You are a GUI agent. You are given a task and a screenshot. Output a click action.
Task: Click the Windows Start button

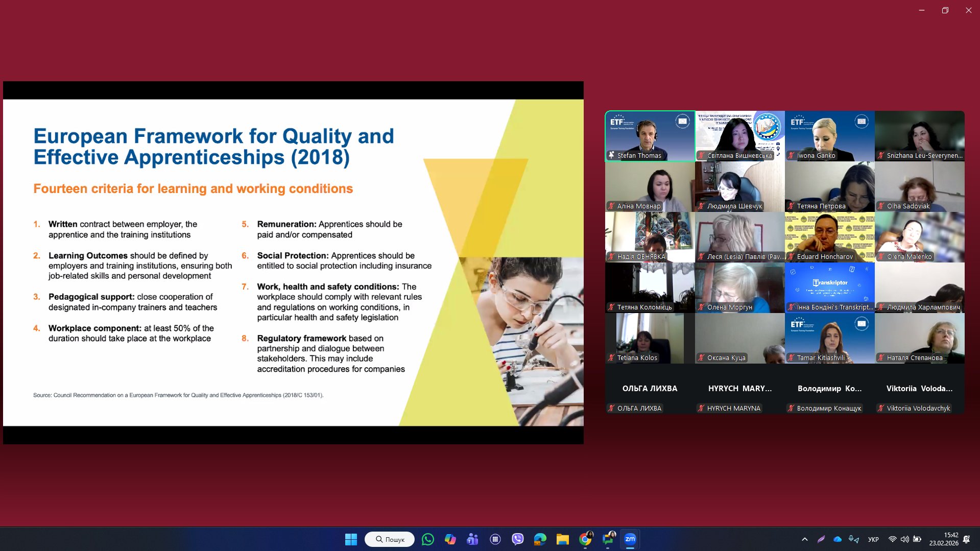[351, 539]
